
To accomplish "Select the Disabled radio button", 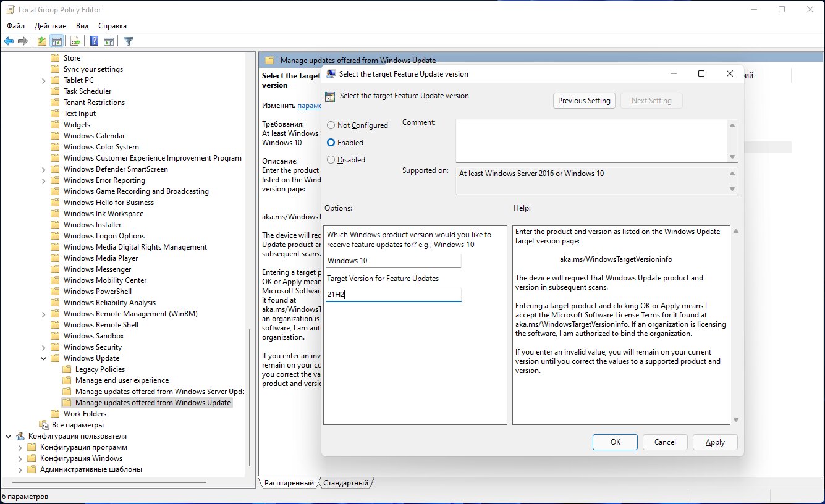I will tap(331, 160).
